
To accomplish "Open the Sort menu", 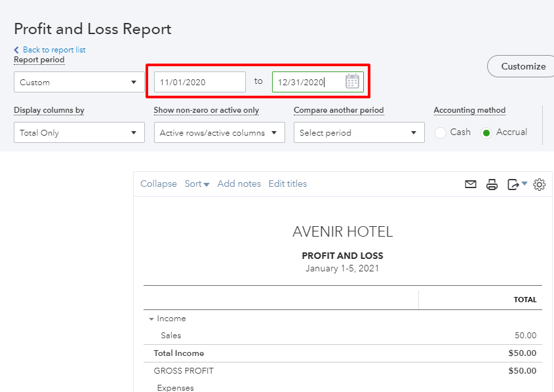I will pos(197,184).
